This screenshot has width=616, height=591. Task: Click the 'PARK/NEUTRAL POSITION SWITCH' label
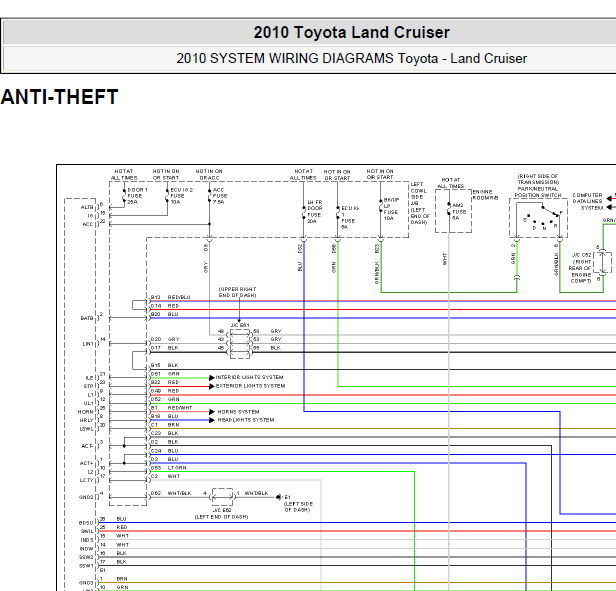tap(538, 192)
